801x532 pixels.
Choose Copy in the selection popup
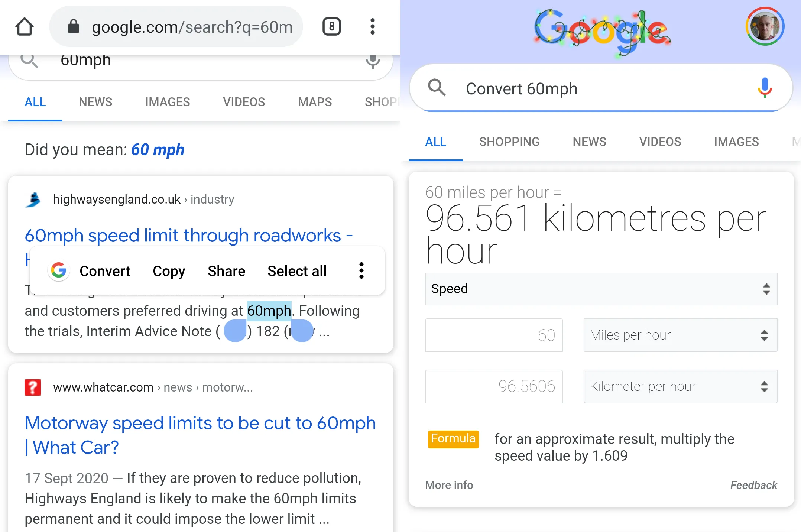[169, 271]
